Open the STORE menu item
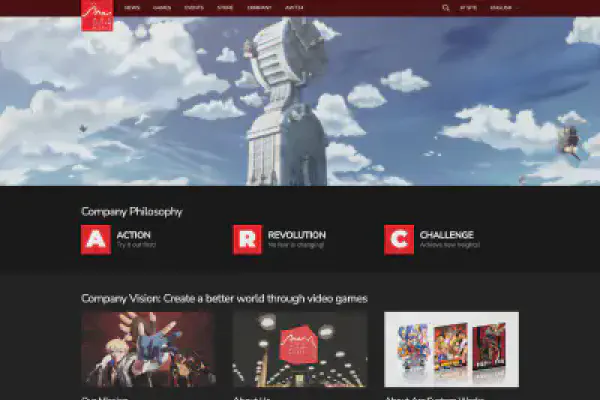The height and width of the screenshot is (400, 600). coord(225,8)
